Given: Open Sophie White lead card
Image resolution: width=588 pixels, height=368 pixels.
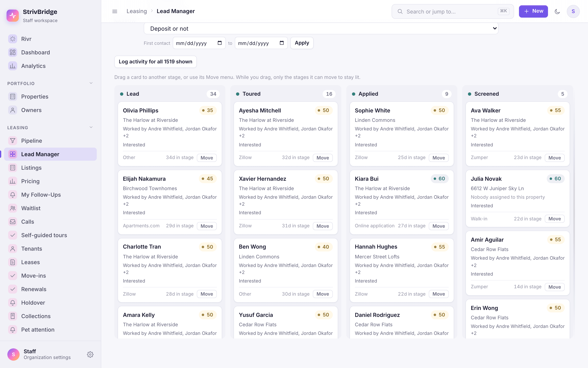Looking at the screenshot, I should tap(402, 134).
